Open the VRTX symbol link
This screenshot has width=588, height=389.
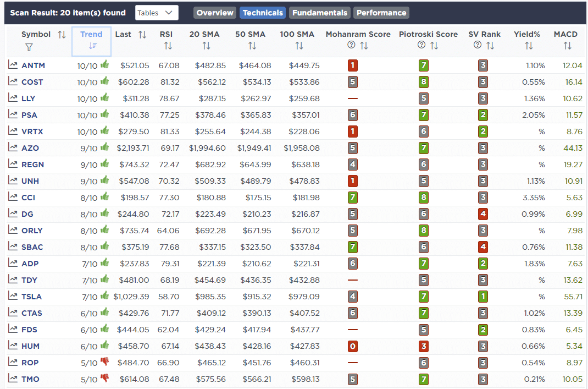point(32,132)
